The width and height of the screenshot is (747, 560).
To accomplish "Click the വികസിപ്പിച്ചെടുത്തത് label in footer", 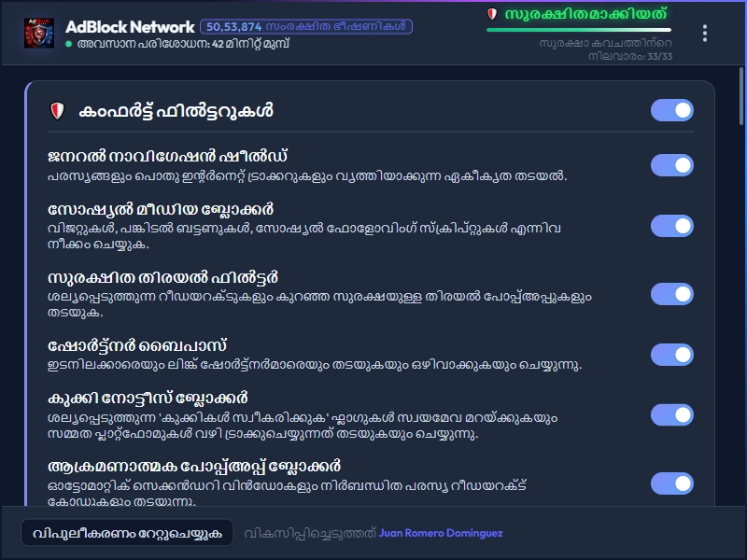I will [310, 533].
